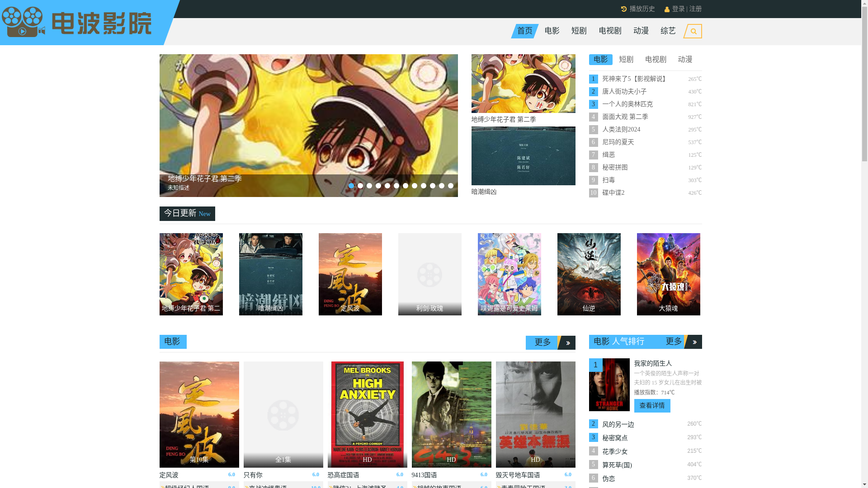Open 伪态 in 人气排行
Screen dimensions: 868x488
coord(609,479)
